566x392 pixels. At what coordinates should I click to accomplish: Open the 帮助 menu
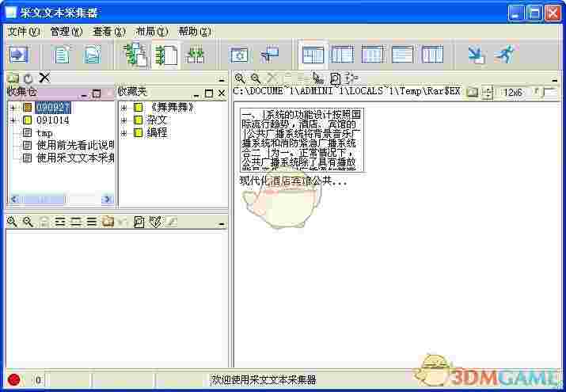coord(195,32)
